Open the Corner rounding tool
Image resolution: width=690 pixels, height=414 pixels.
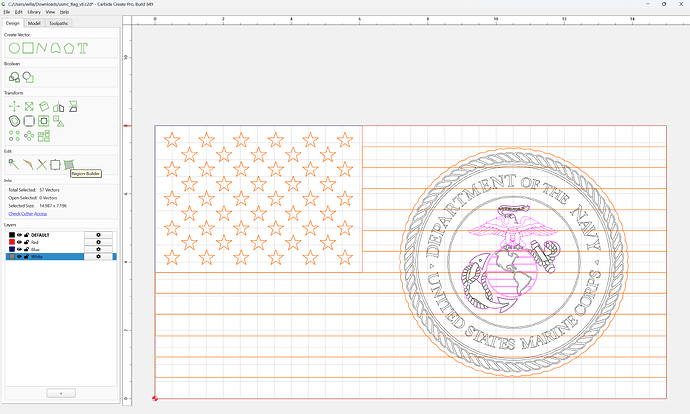tap(29, 121)
